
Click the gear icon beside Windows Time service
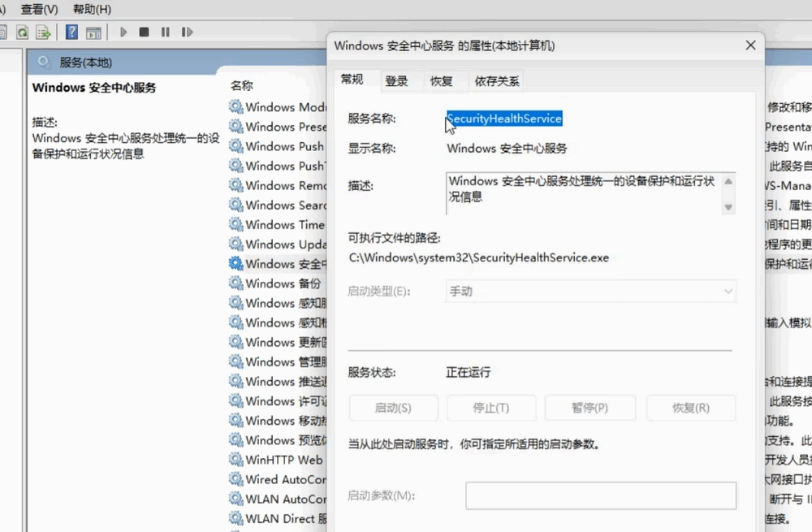236,224
